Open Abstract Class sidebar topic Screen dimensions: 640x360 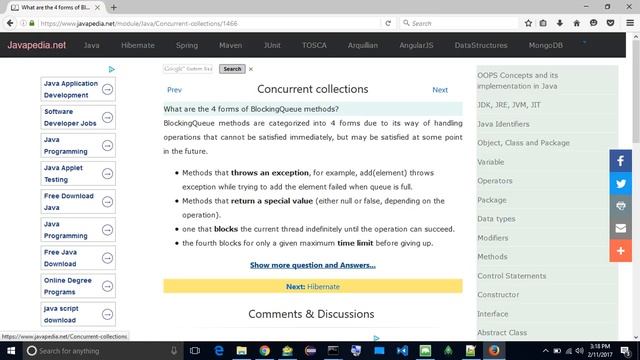[x=502, y=333]
